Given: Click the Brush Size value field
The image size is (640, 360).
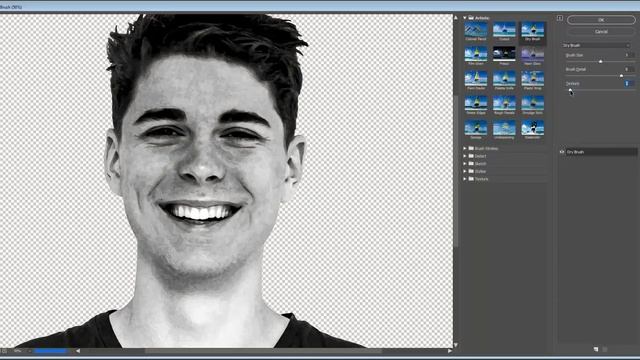Looking at the screenshot, I should (629, 55).
